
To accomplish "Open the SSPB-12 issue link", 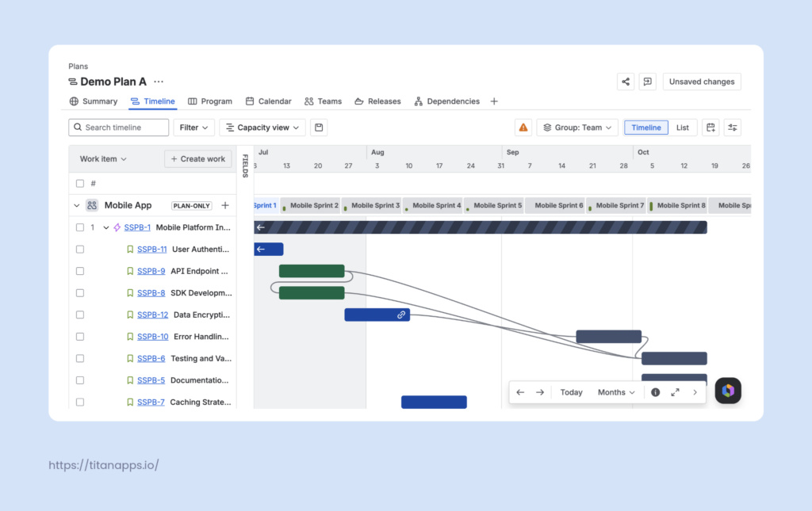I will (153, 315).
